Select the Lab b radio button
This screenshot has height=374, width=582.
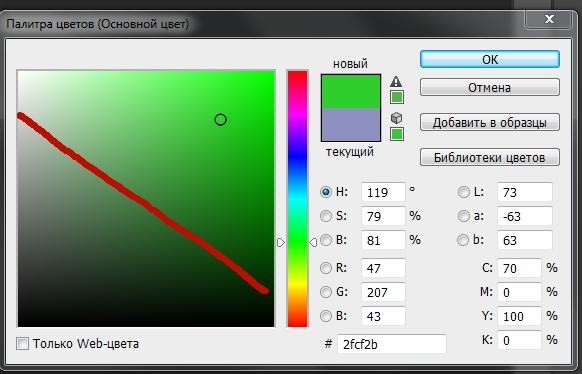tap(463, 240)
